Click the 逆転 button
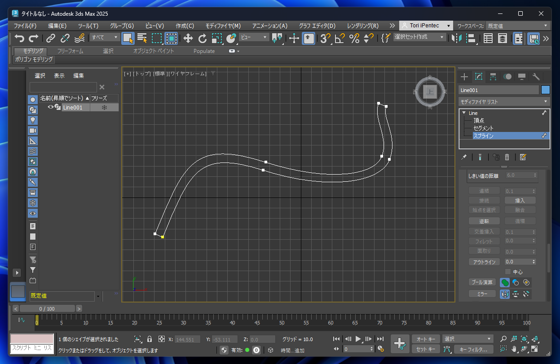Image resolution: width=560 pixels, height=364 pixels. pyautogui.click(x=484, y=221)
